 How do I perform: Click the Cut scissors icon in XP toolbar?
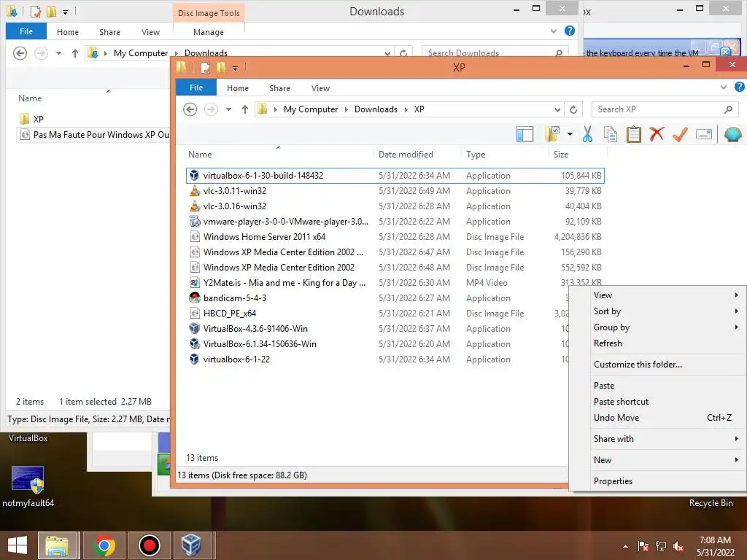587,134
